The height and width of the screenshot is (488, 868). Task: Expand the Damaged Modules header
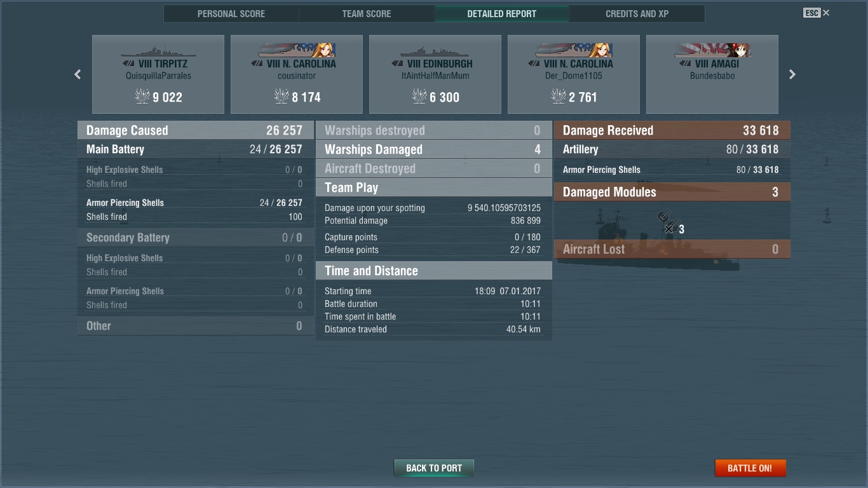pyautogui.click(x=672, y=192)
